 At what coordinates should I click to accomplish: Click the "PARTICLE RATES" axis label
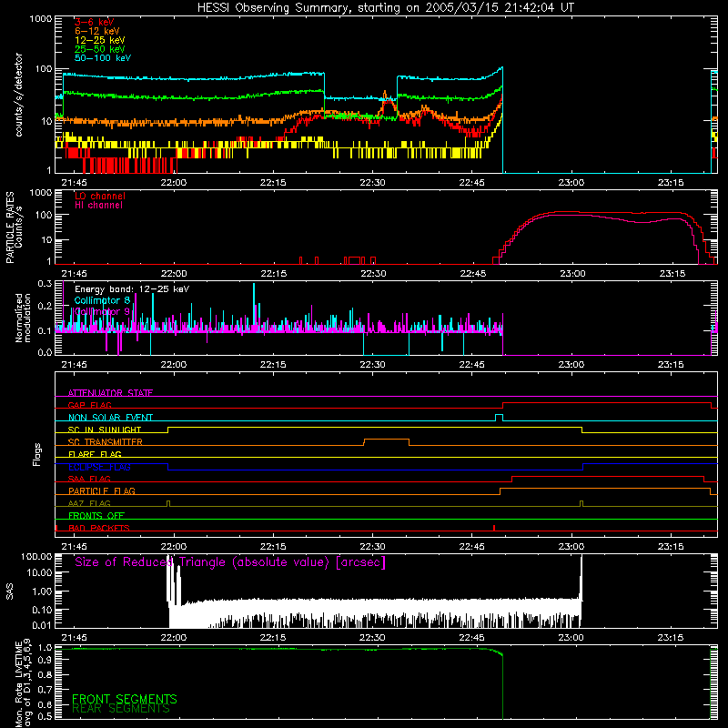[x=10, y=227]
